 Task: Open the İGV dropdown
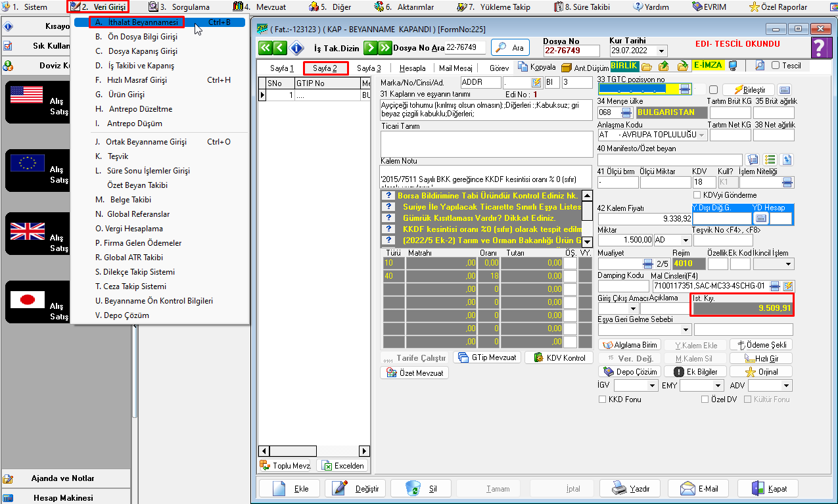click(653, 386)
